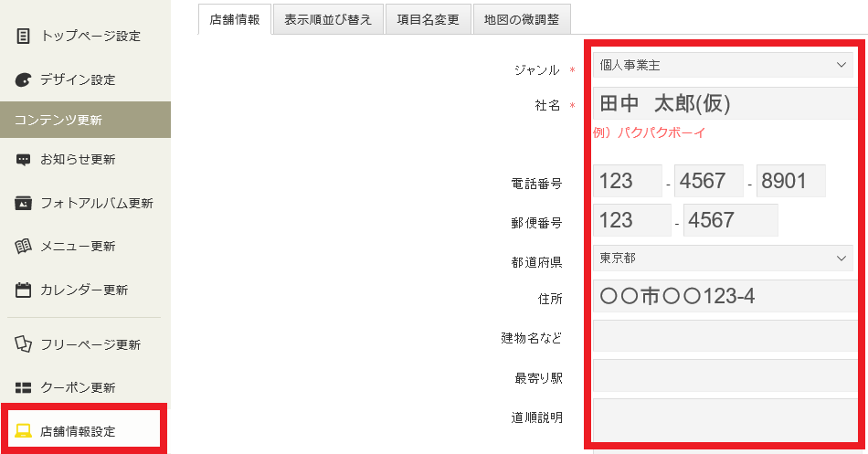Click the first 電話番号 field with 123
868x454 pixels.
pyautogui.click(x=627, y=181)
